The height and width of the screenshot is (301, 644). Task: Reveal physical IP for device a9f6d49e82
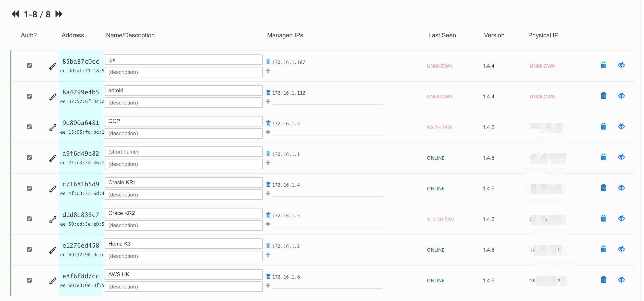621,157
